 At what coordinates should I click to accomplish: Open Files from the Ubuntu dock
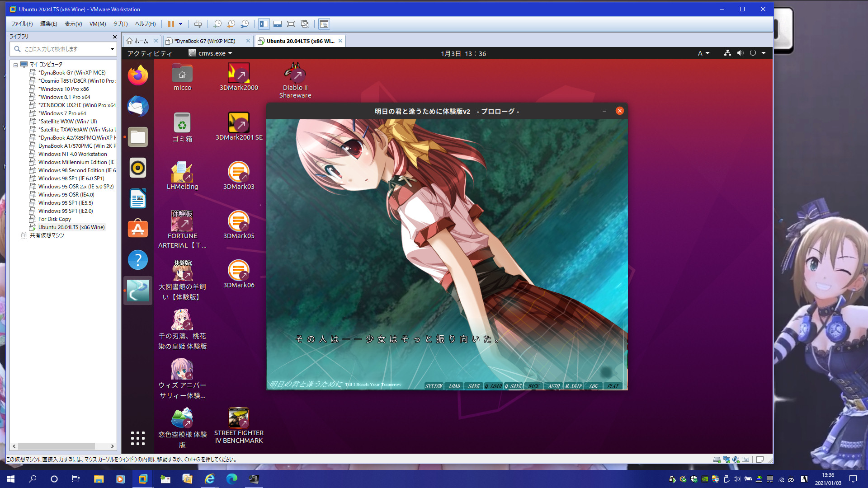[138, 137]
